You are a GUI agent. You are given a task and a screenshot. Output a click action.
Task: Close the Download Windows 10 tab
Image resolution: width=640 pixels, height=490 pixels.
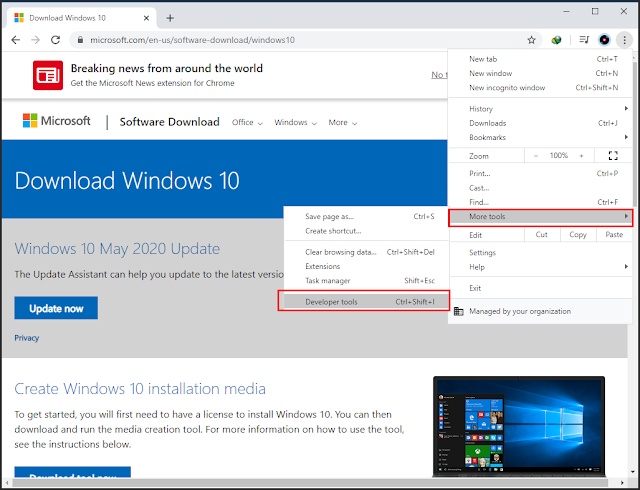click(147, 18)
